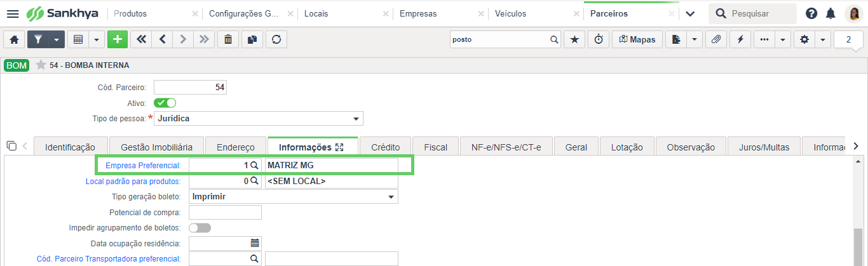Open the three dots more options
The width and height of the screenshot is (868, 266).
point(764,39)
